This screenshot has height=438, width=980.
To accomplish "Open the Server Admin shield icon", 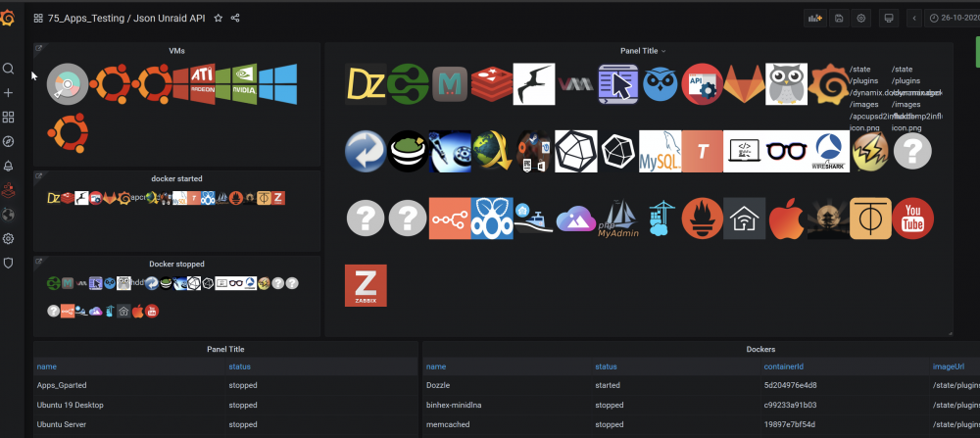I will 8,263.
